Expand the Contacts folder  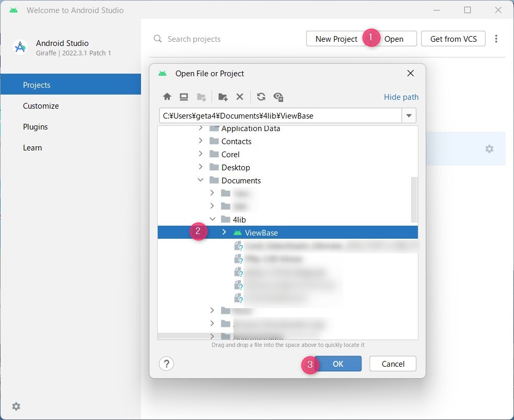(201, 141)
